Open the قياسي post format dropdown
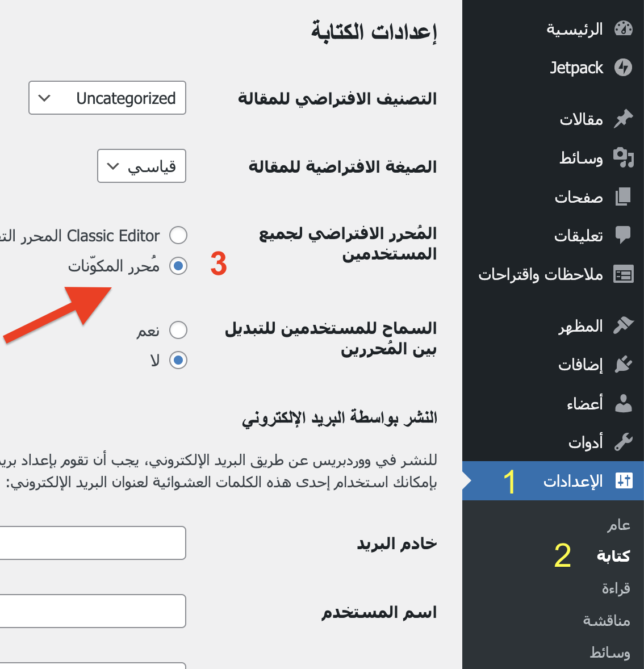Image resolution: width=644 pixels, height=669 pixels. 141,166
